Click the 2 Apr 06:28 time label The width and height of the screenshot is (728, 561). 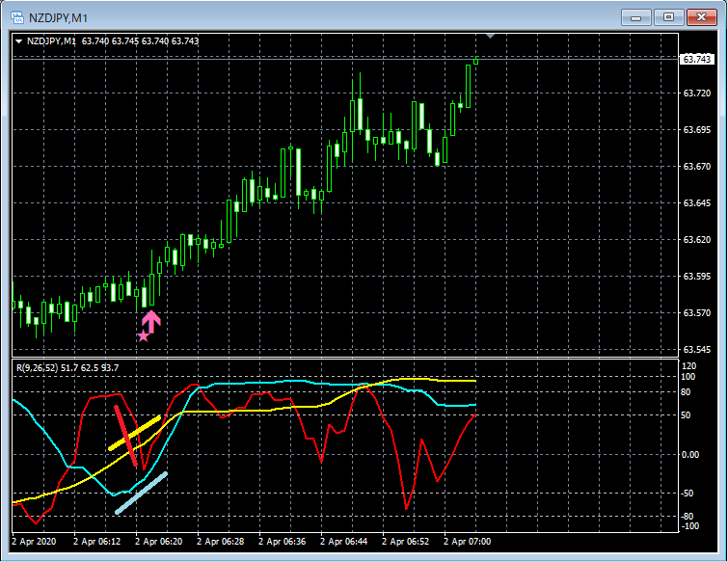(x=221, y=542)
